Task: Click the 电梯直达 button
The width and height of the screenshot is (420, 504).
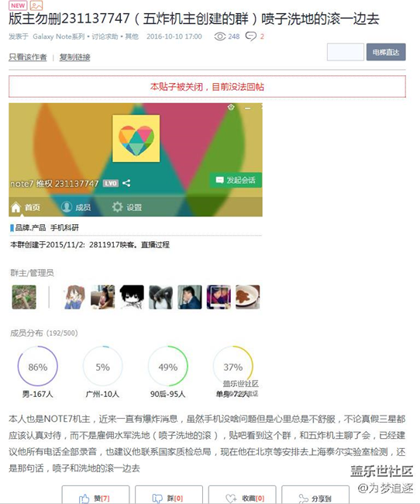Action: tap(386, 52)
